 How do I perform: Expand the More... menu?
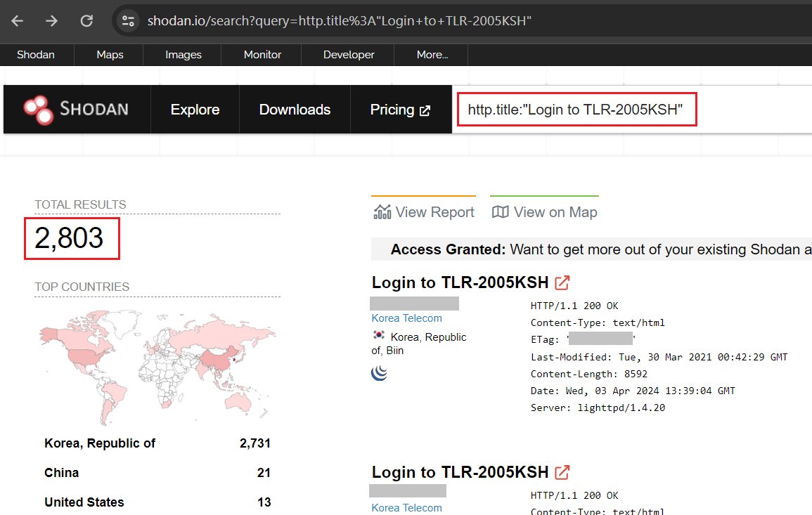[432, 54]
